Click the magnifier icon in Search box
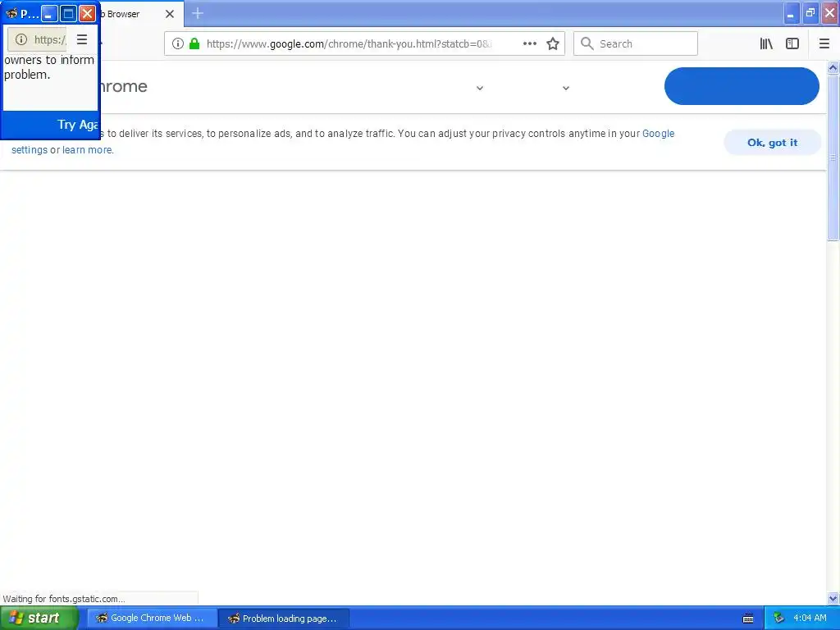This screenshot has width=840, height=630. [x=587, y=44]
